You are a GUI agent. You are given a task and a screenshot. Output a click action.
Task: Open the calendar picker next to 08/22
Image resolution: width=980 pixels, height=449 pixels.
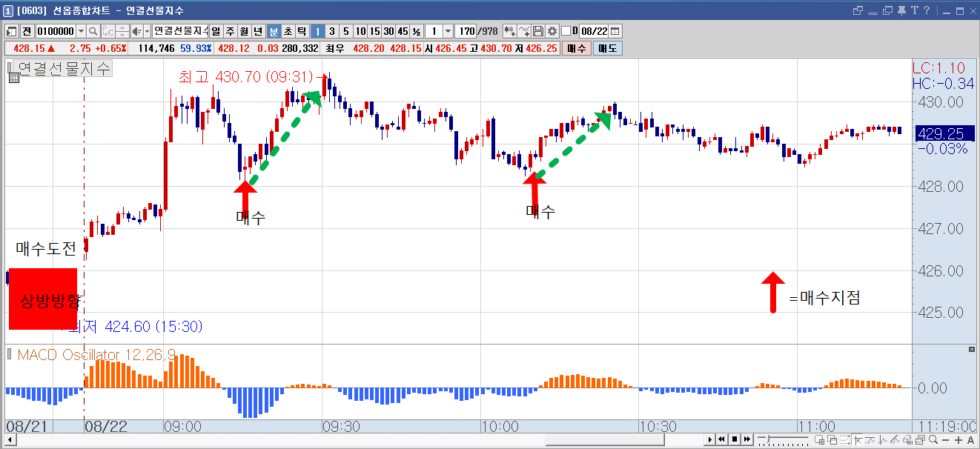click(615, 31)
